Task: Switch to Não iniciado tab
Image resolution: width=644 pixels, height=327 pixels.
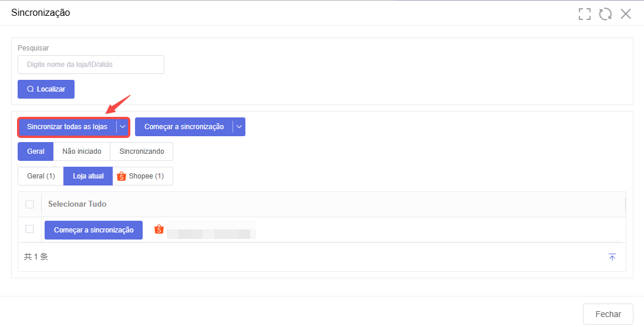Action: tap(82, 151)
